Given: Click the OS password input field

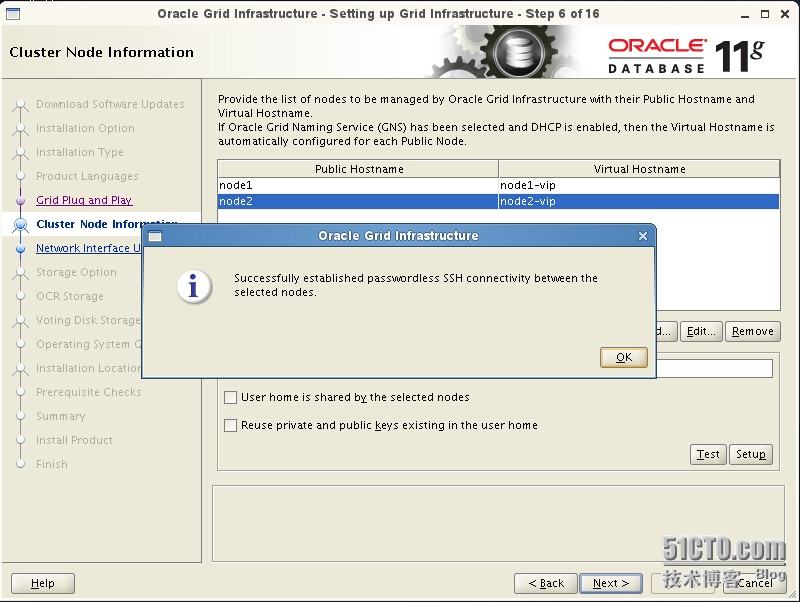Looking at the screenshot, I should pyautogui.click(x=714, y=368).
